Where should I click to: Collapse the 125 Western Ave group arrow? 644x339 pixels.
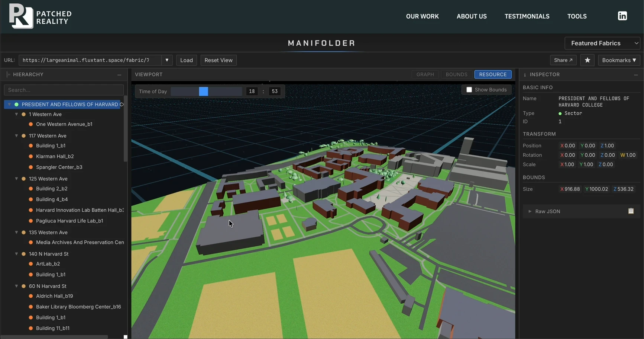click(16, 179)
